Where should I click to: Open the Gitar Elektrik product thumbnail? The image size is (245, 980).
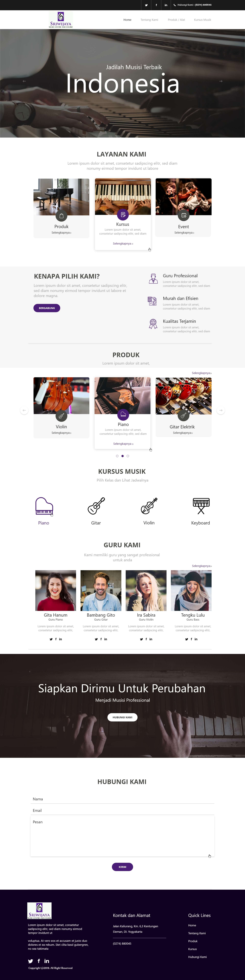coord(183,396)
